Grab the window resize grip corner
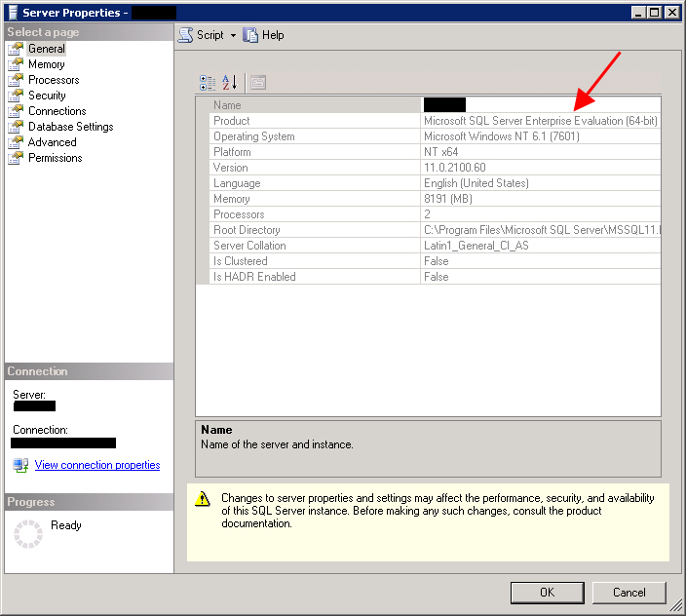This screenshot has width=686, height=616. coord(676,605)
